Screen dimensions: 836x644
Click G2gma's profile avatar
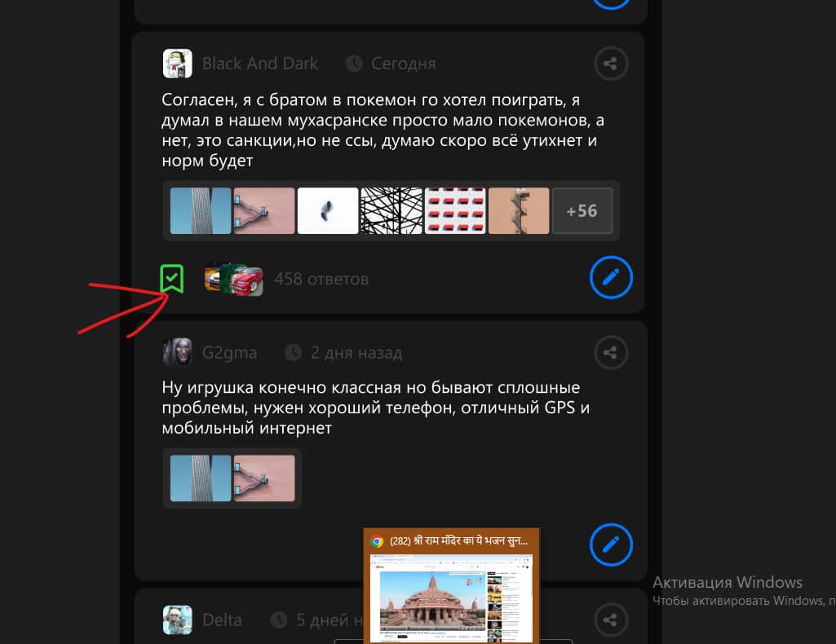click(x=177, y=353)
